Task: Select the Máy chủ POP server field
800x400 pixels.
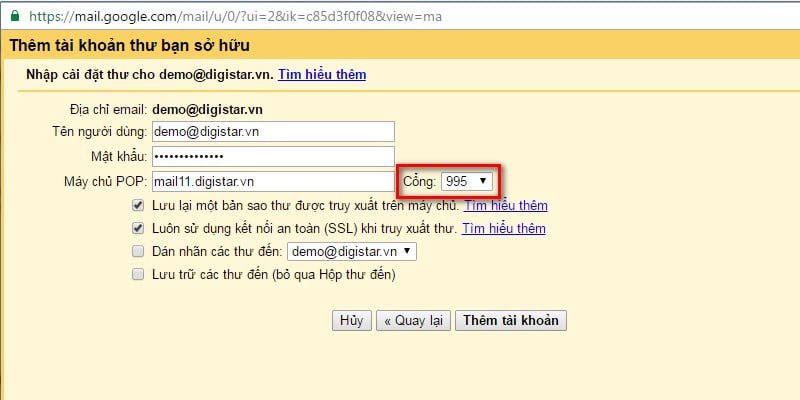Action: (x=272, y=182)
